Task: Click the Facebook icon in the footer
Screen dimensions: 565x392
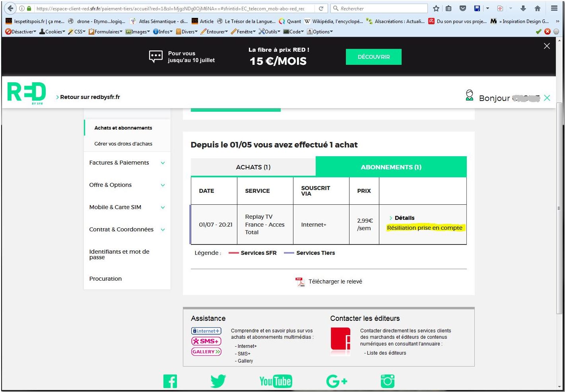Action: (x=170, y=381)
